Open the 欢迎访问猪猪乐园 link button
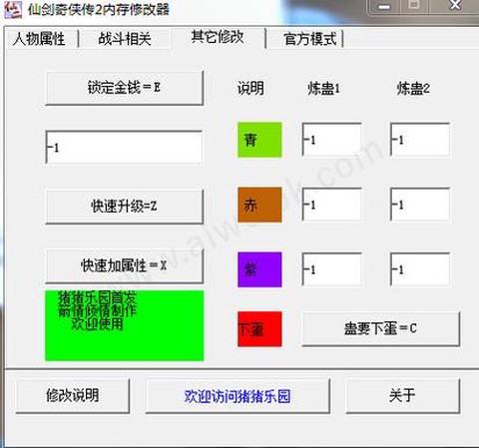The image size is (479, 448). 238,396
